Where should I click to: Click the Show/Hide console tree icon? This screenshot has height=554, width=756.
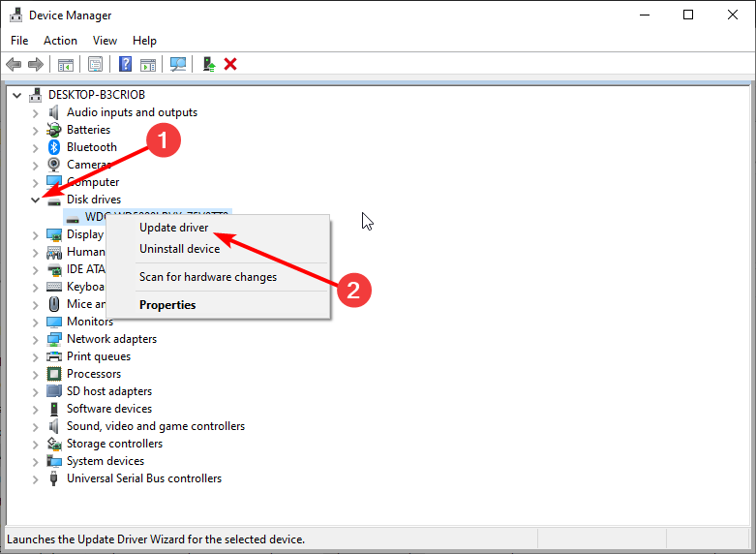tap(65, 64)
